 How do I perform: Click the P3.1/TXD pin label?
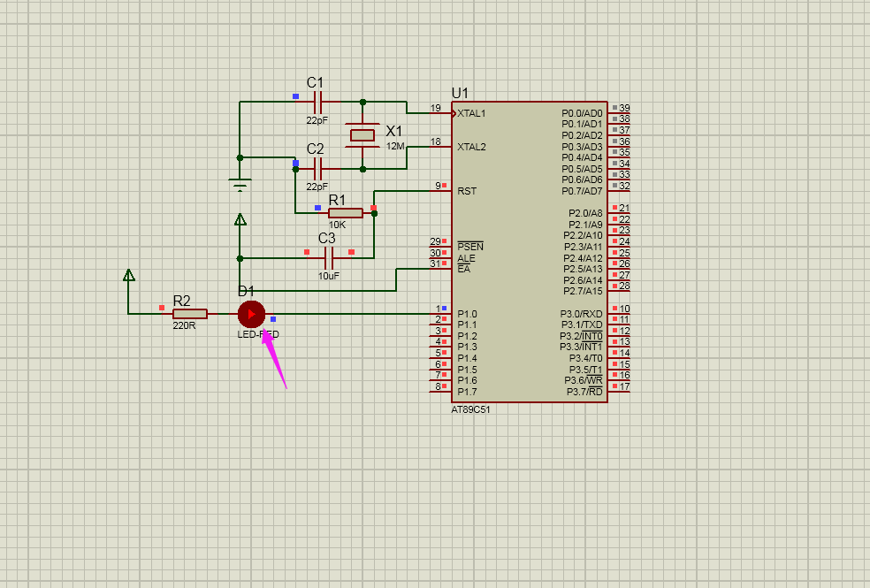[582, 325]
